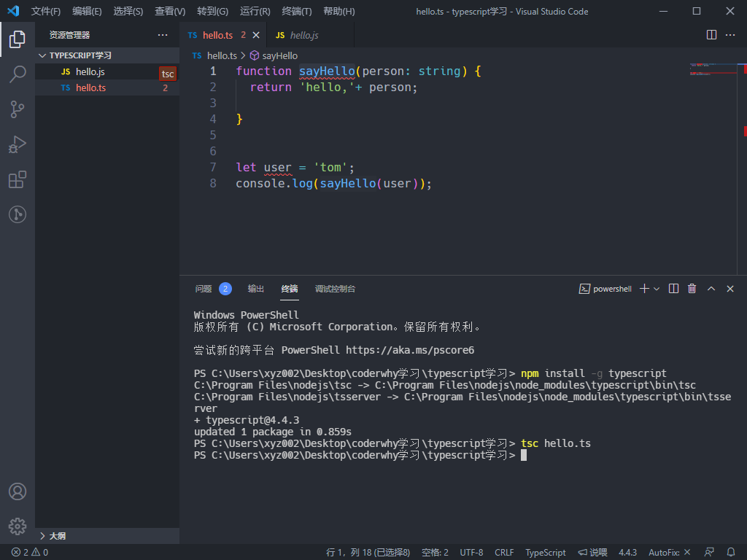Screen dimensions: 747x560
Task: Collapse the TYPESCRIPT学习 folder section
Action: tap(107, 55)
